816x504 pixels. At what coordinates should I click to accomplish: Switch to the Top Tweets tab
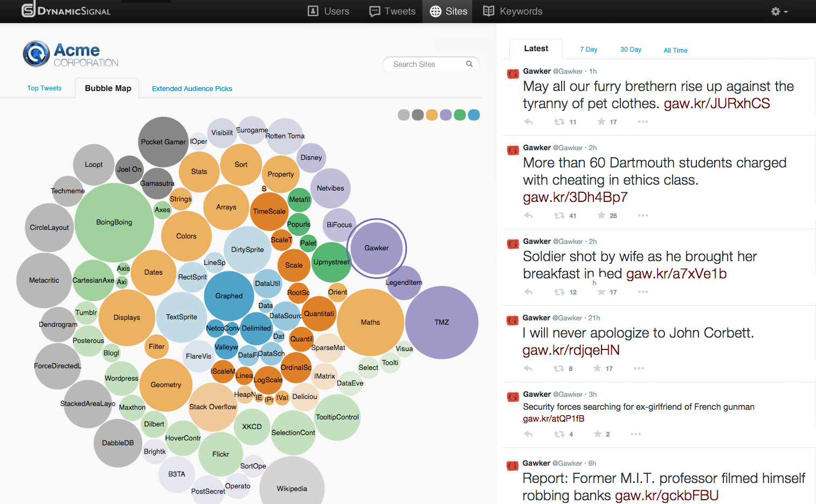click(44, 88)
